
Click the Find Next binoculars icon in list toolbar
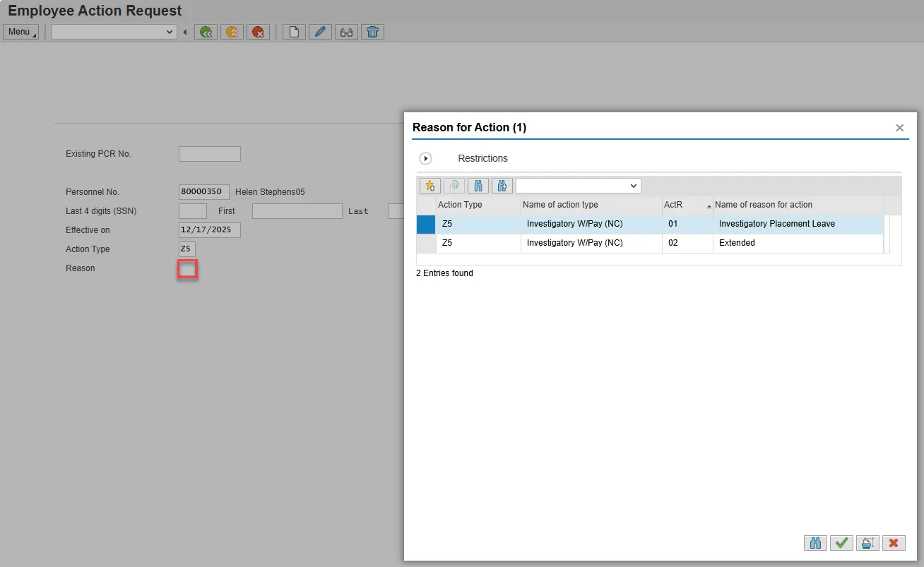(x=502, y=186)
